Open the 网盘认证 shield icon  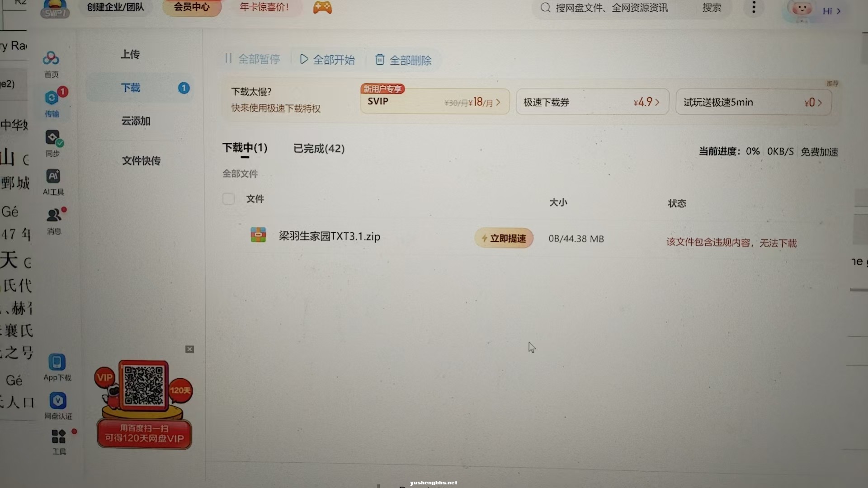point(58,401)
